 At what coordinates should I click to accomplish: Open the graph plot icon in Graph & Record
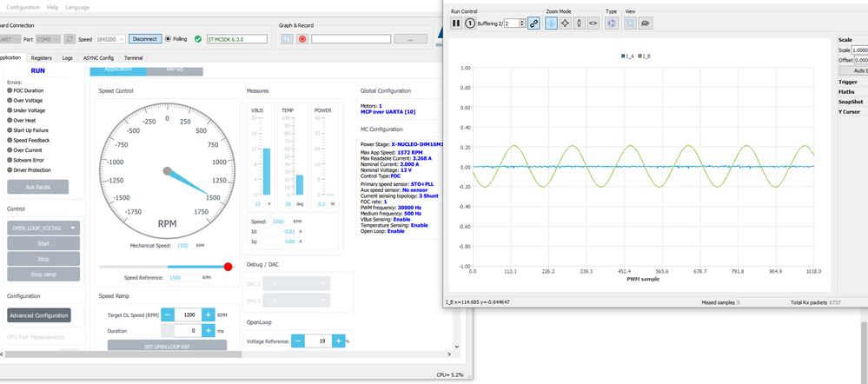pos(287,39)
